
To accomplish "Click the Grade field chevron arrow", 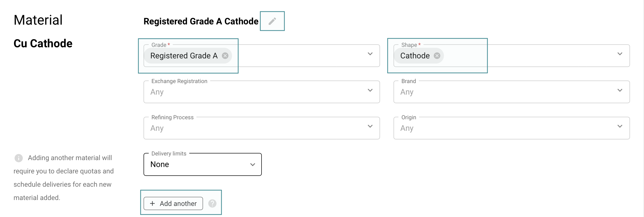I will tap(370, 54).
